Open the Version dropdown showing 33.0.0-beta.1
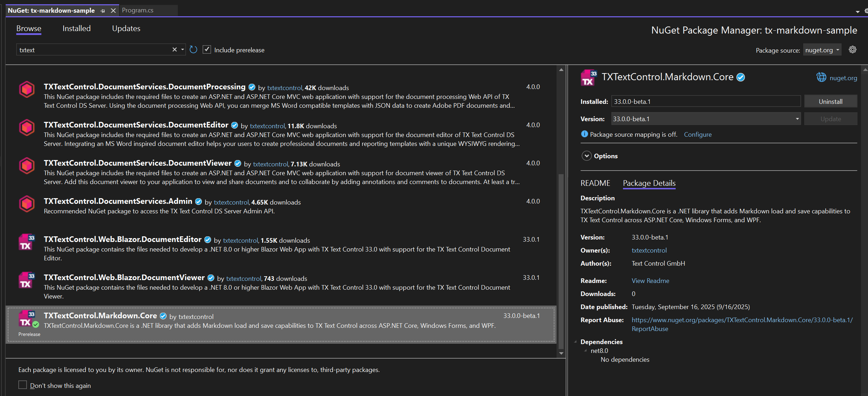868x396 pixels. (797, 119)
